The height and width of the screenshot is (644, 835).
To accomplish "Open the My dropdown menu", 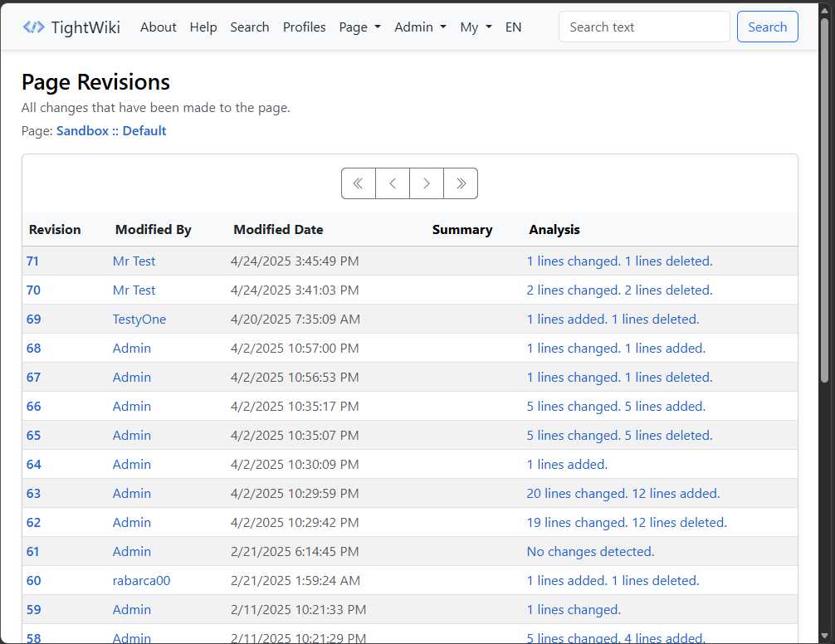I will point(476,27).
